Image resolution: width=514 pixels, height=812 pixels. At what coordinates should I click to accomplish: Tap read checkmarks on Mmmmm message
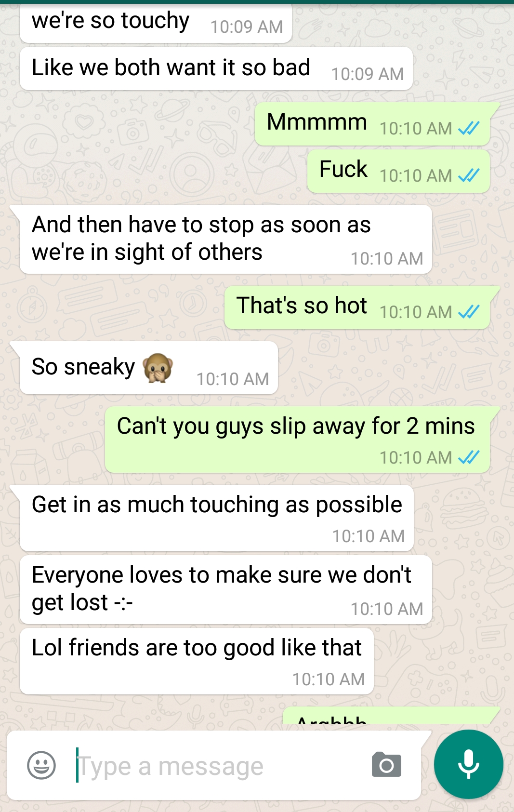point(469,128)
